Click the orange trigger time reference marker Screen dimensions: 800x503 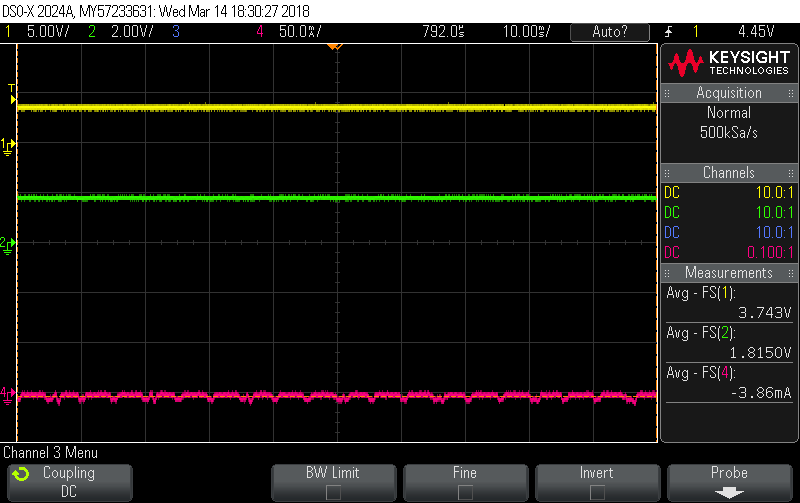(334, 46)
